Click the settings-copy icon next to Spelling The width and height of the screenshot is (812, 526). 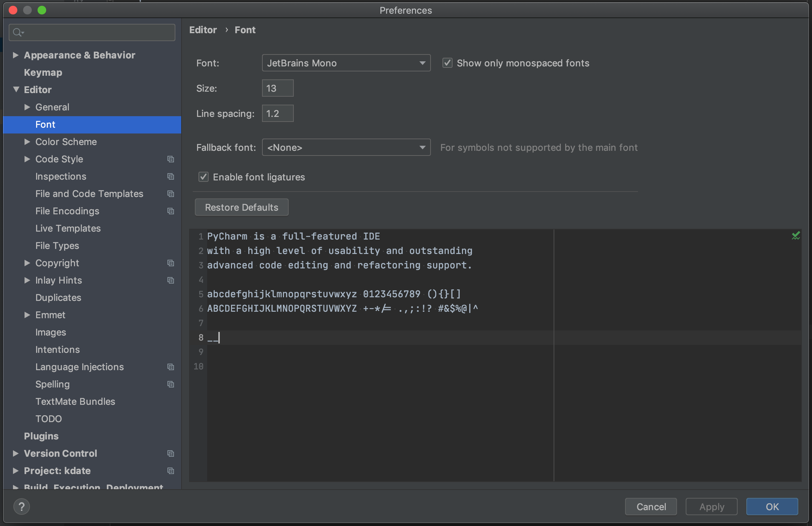coord(170,384)
